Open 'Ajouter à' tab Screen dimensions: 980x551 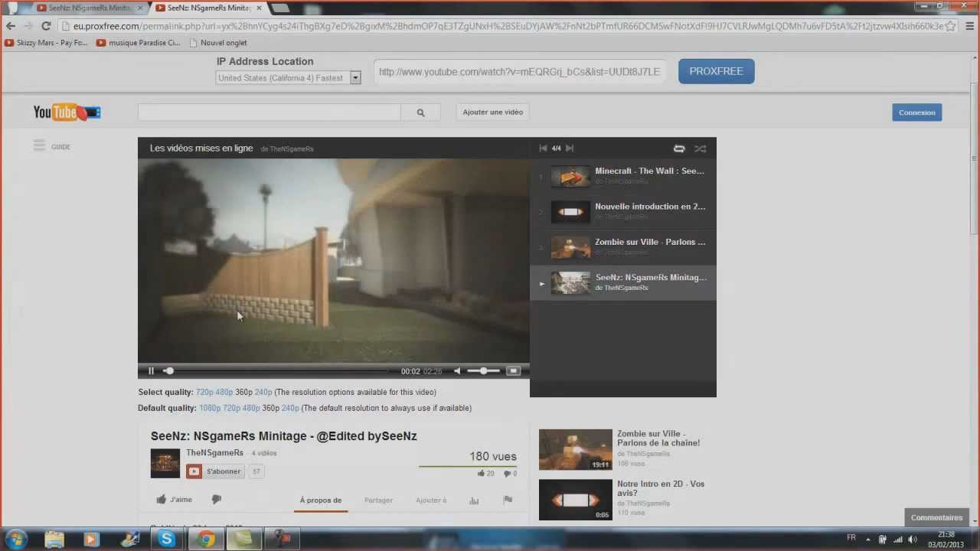(x=431, y=500)
